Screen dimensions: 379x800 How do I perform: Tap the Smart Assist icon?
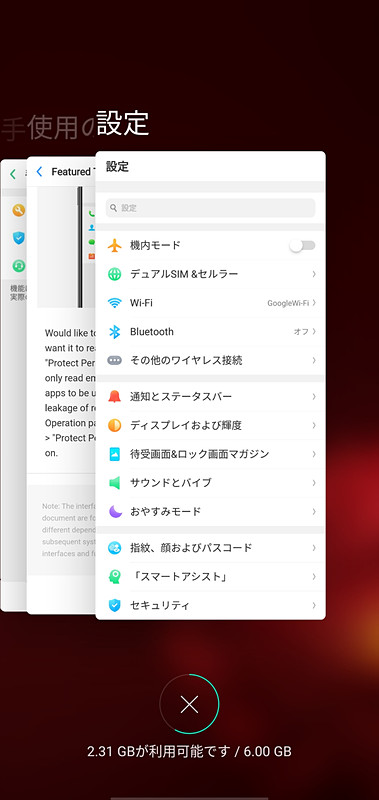pyautogui.click(x=115, y=577)
